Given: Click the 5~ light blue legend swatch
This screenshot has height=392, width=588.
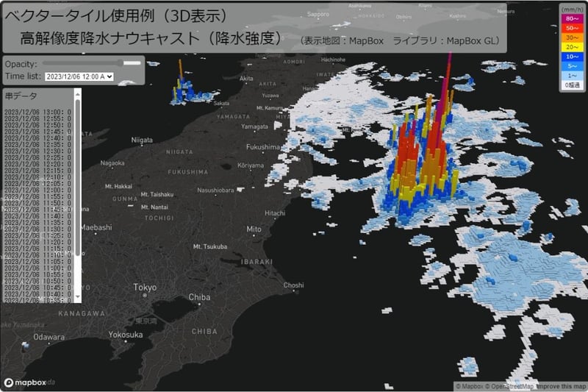Looking at the screenshot, I should point(571,66).
